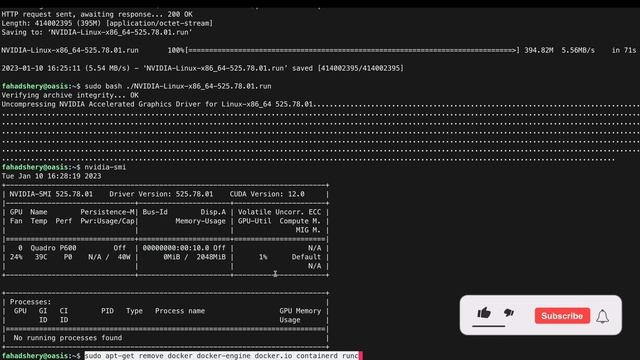
Task: Click '39C' temperature value
Action: click(x=41, y=257)
